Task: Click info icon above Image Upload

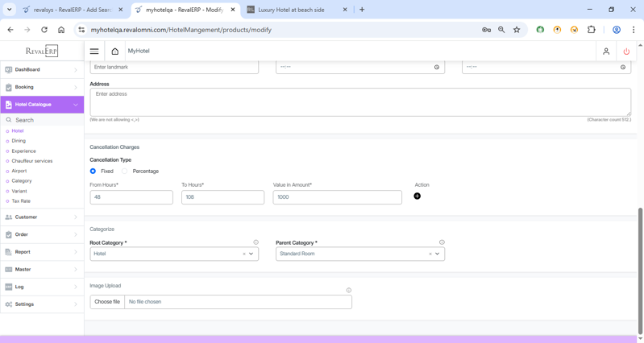Action: 349,291
